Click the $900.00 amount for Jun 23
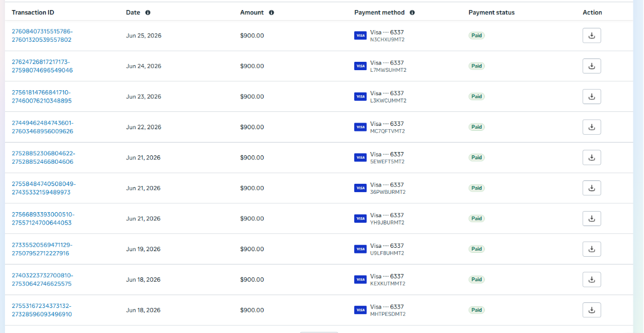The height and width of the screenshot is (333, 644). tap(252, 96)
